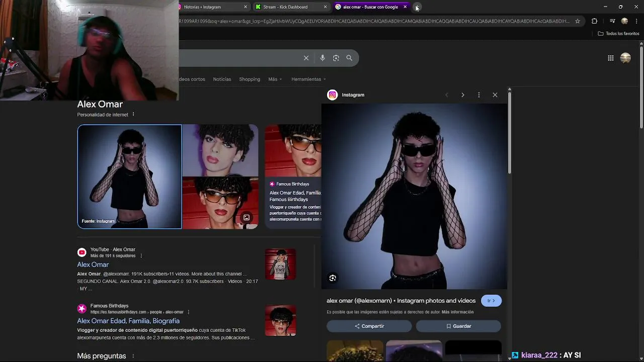Click the Compartir button

tap(369, 326)
